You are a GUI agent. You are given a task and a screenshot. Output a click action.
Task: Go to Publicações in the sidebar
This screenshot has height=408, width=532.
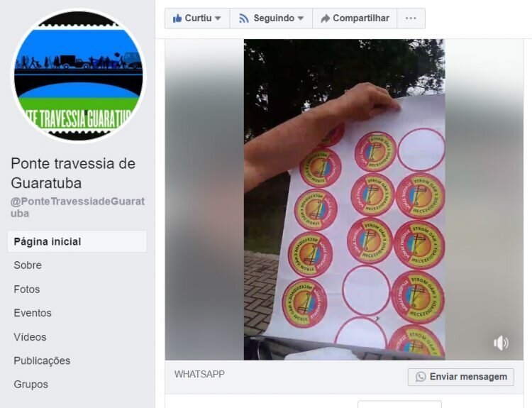[42, 361]
